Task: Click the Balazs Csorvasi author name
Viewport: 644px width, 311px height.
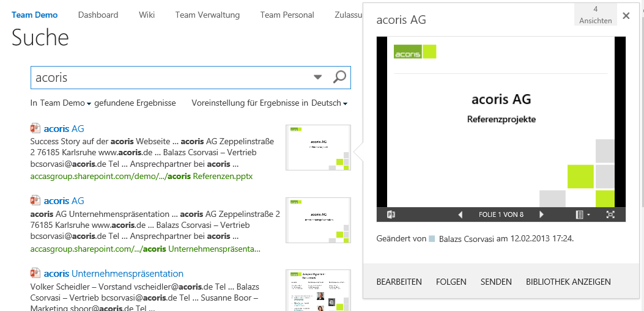Action: 467,239
